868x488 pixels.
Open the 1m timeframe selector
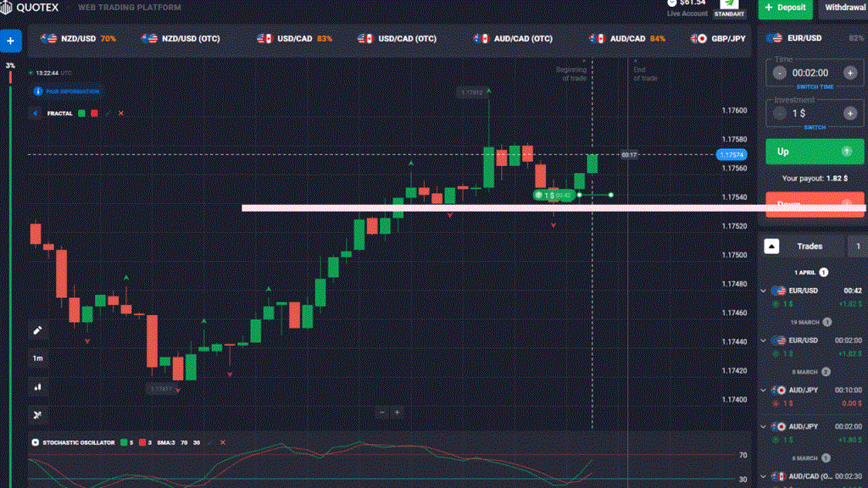point(37,358)
